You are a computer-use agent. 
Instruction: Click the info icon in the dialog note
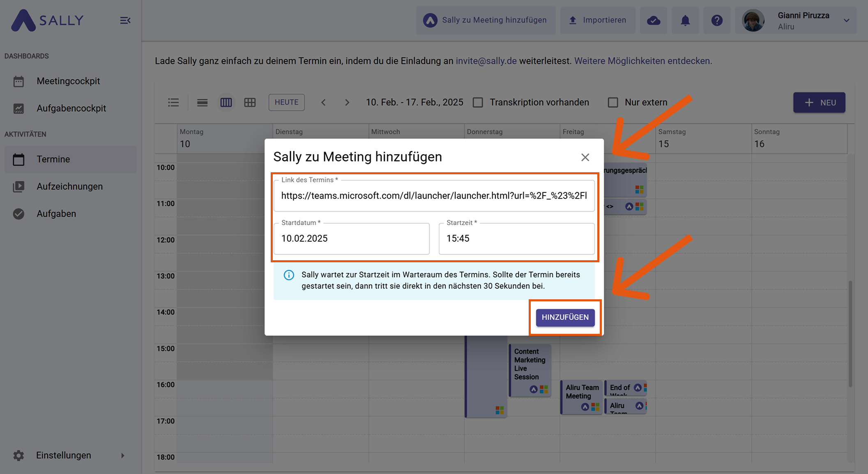coord(289,275)
